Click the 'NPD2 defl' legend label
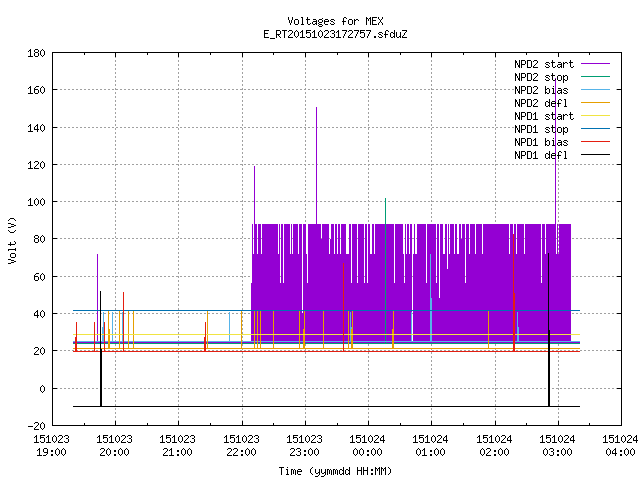640x480 pixels. click(x=541, y=103)
